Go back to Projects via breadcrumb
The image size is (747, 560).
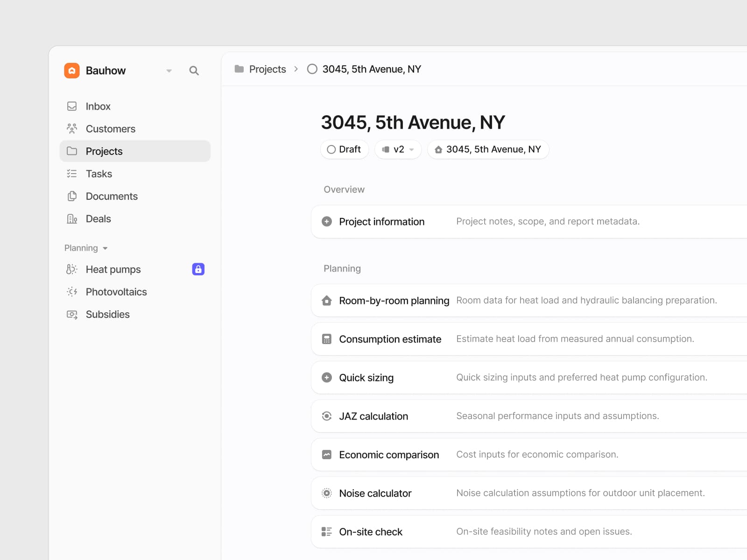pos(268,69)
